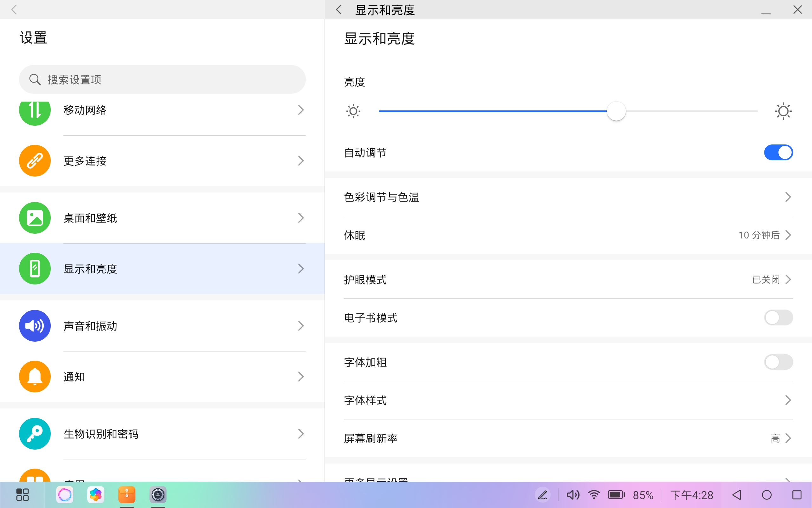Viewport: 812px width, 508px height.
Task: Enable 电子书模式 switch
Action: [x=778, y=317]
